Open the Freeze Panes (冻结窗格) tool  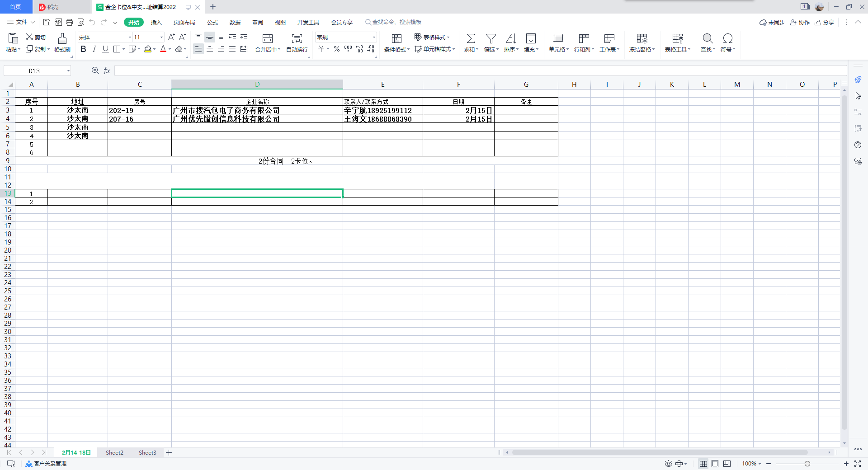click(642, 38)
